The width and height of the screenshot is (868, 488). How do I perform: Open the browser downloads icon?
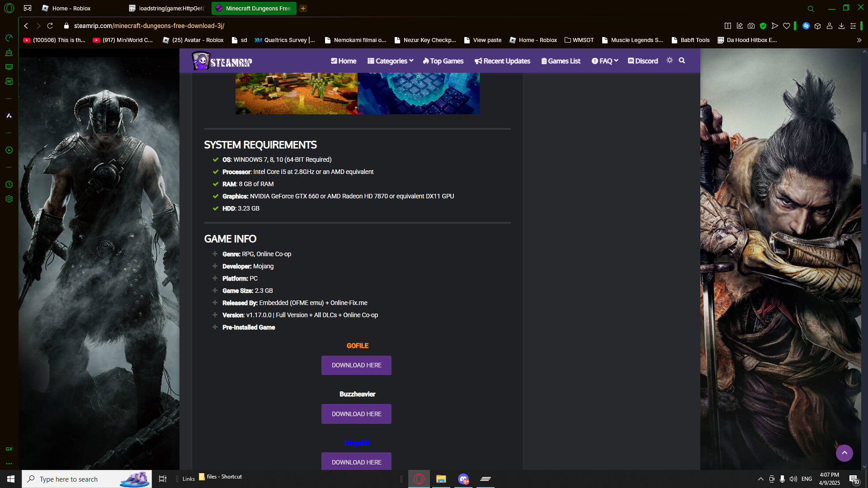point(841,26)
